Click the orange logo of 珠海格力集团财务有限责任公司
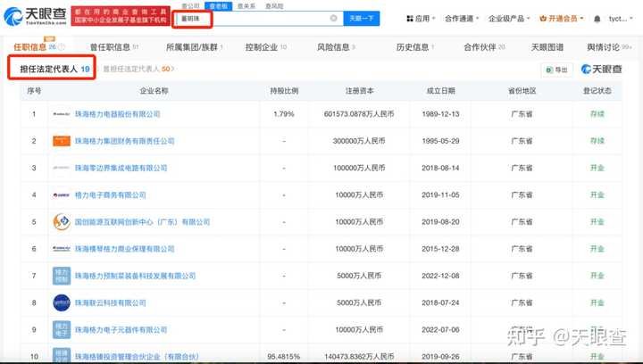 62,141
